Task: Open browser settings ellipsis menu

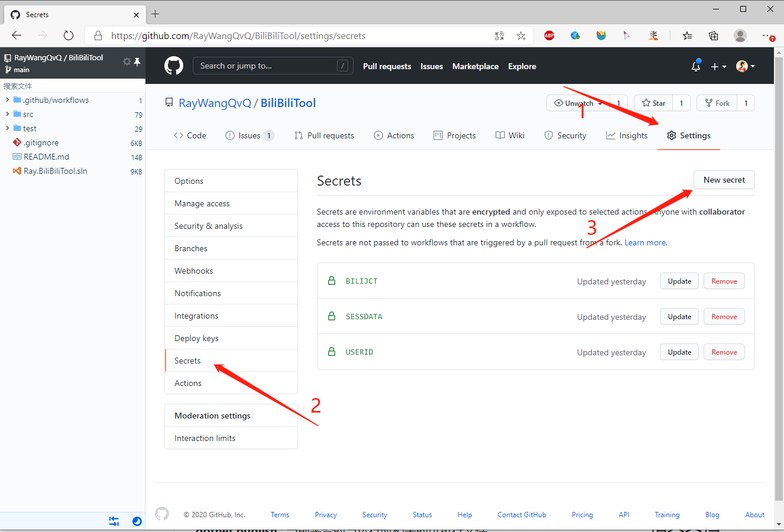Action: (767, 36)
